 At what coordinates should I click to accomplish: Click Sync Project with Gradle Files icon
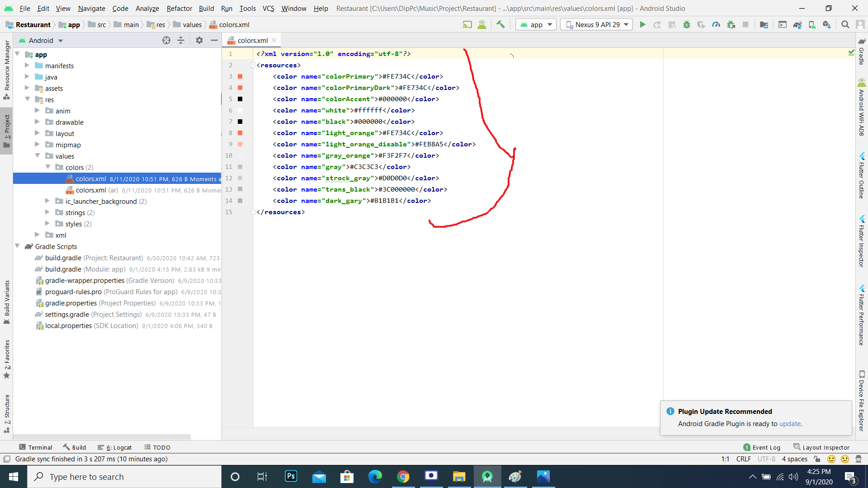(797, 25)
